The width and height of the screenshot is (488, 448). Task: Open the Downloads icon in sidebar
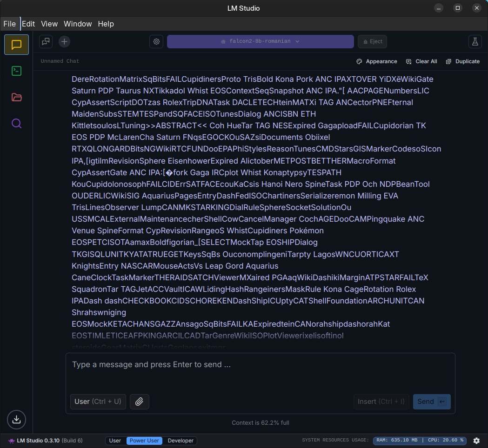(17, 420)
